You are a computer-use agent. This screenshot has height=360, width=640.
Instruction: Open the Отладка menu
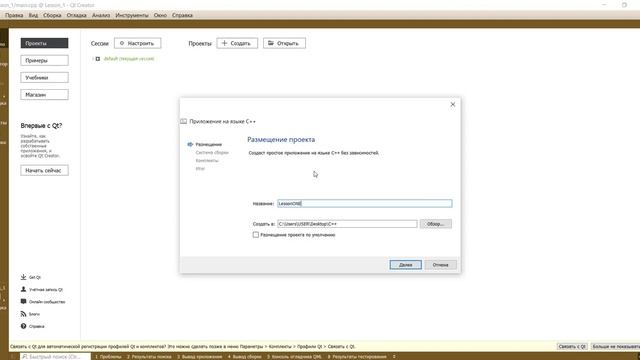point(77,15)
